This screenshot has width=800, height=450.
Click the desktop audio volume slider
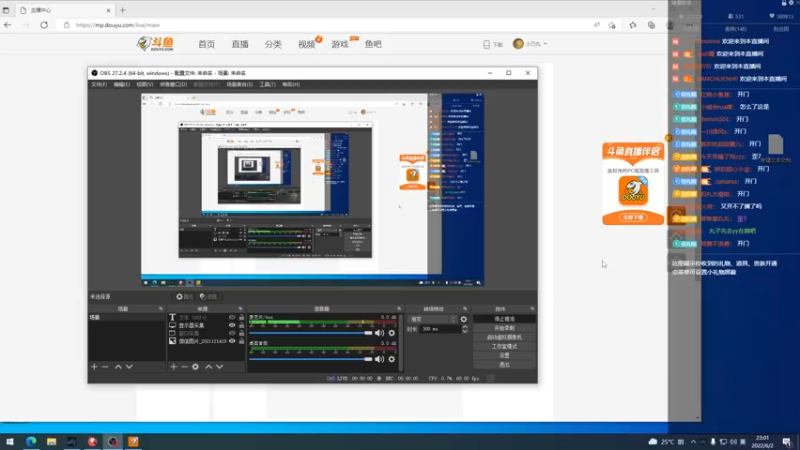point(311,359)
